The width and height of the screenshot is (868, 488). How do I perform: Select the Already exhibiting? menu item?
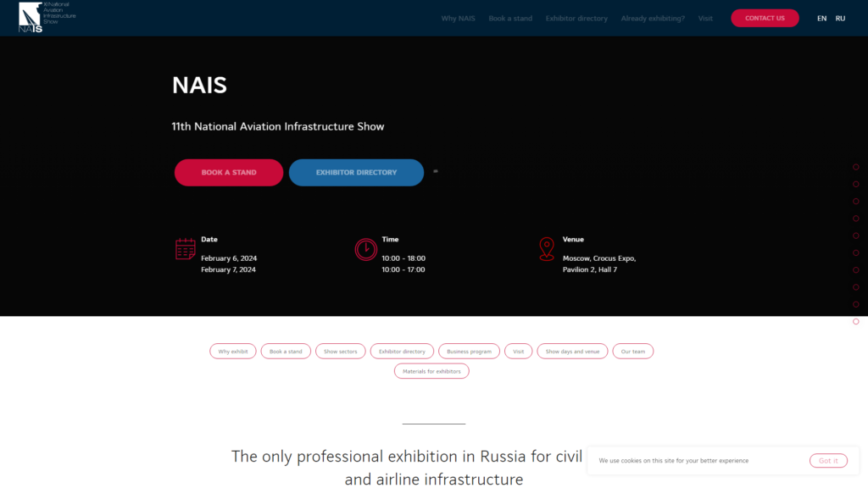click(x=653, y=19)
